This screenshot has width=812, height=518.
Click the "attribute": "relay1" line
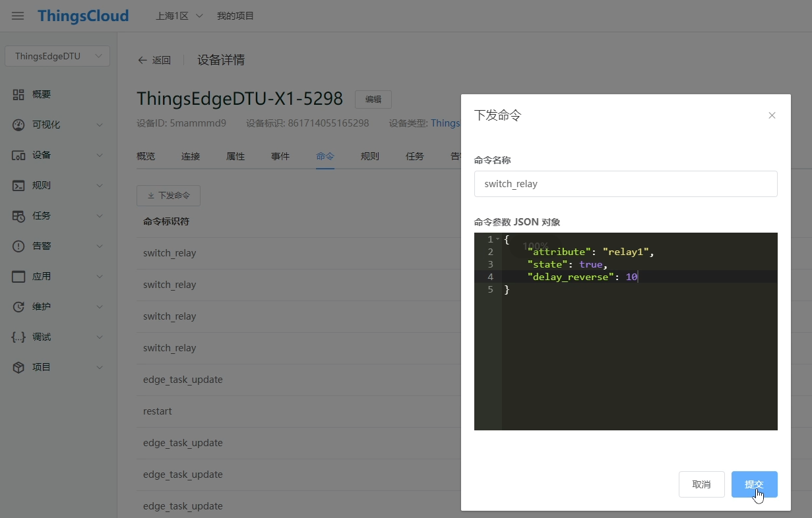point(590,252)
